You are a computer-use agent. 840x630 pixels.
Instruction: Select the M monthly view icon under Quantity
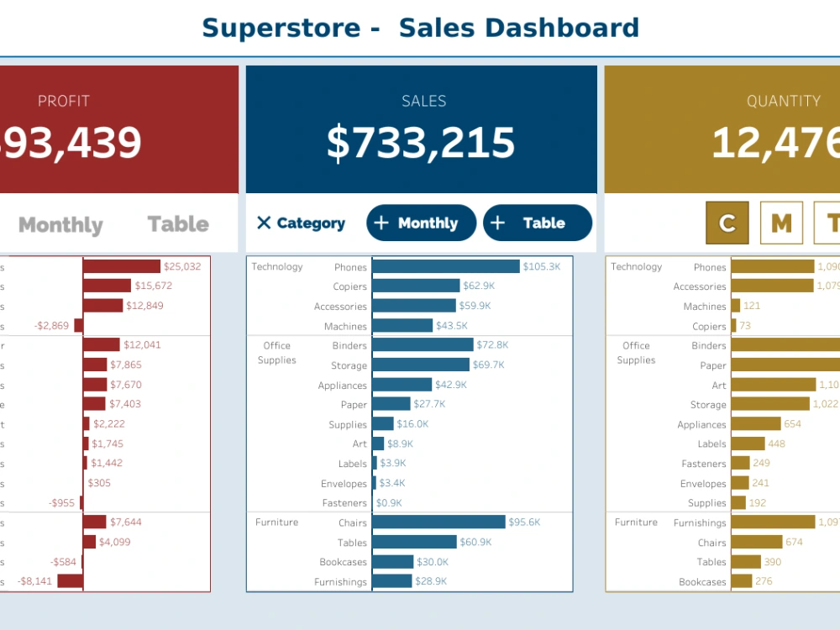[781, 223]
